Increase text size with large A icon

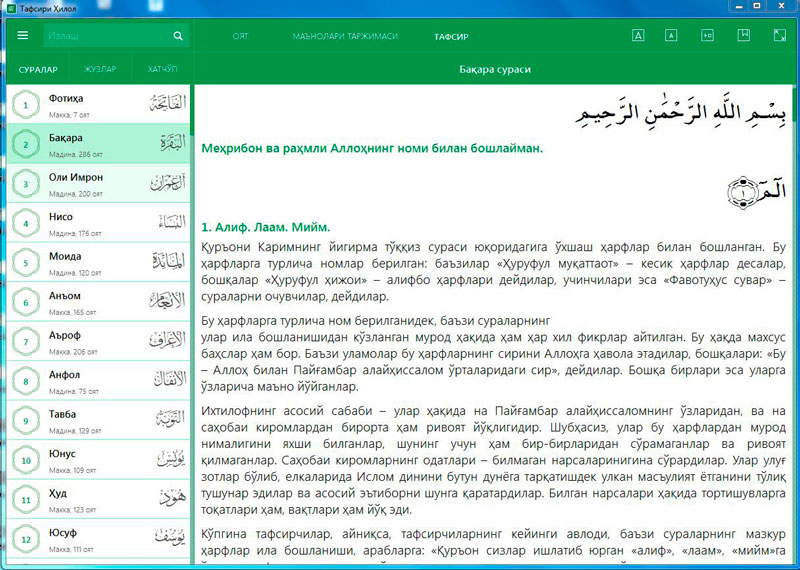(639, 36)
